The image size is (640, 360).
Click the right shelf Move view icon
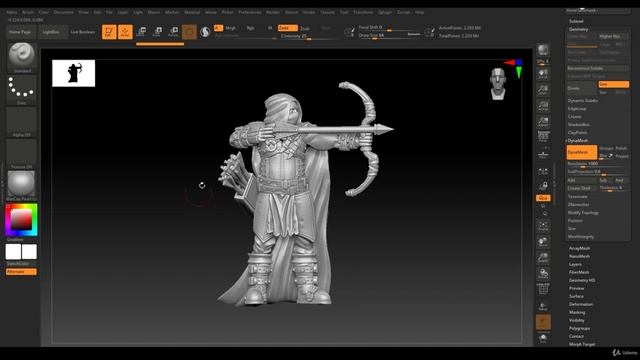tap(543, 242)
